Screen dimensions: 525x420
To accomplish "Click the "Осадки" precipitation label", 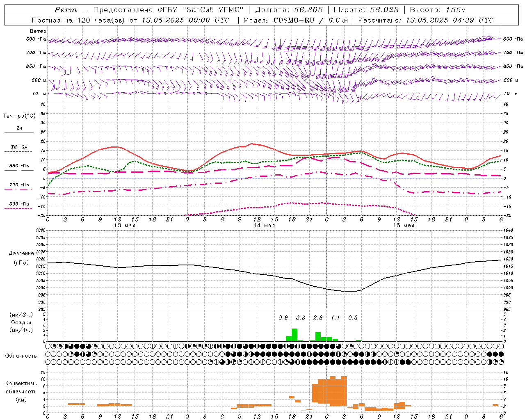I will coord(21,322).
